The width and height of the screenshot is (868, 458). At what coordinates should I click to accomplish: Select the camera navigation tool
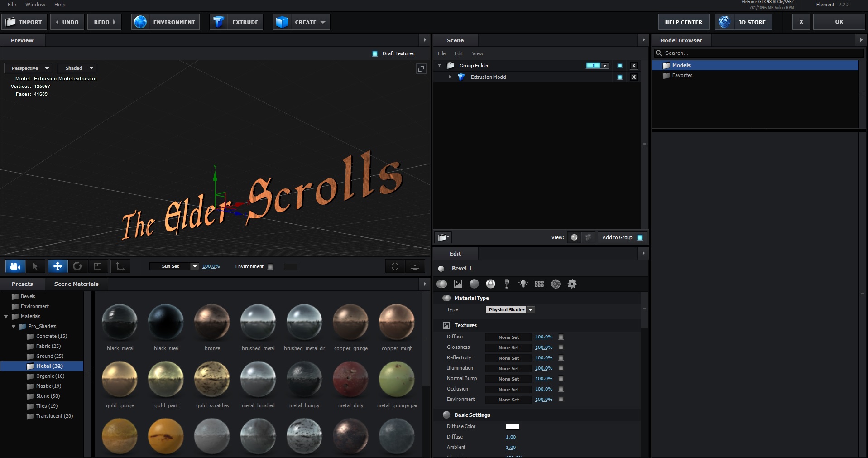(15, 266)
